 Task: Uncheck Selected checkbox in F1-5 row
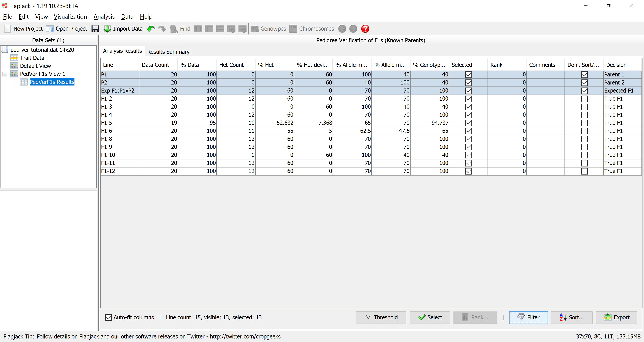pyautogui.click(x=469, y=123)
